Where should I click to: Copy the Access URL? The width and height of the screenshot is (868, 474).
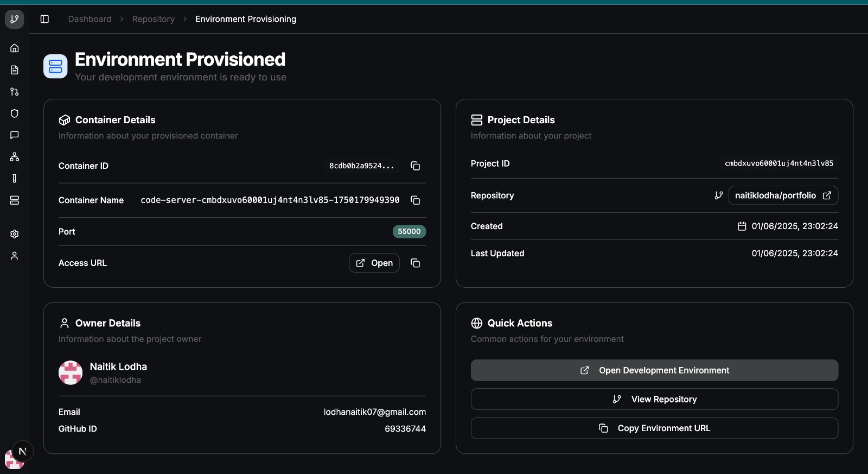tap(415, 263)
